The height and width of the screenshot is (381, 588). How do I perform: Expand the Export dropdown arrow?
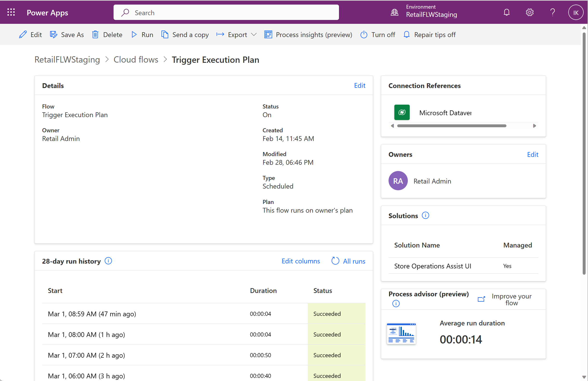pos(253,34)
